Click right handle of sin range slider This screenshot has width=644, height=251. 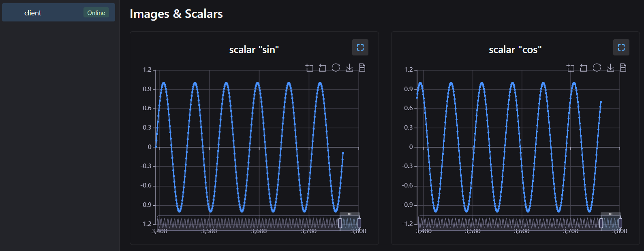click(359, 223)
